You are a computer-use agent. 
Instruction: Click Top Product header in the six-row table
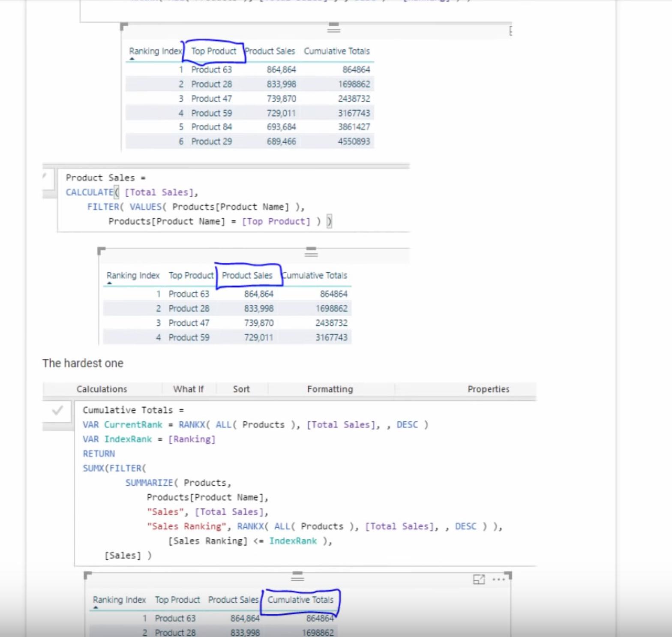coord(213,51)
